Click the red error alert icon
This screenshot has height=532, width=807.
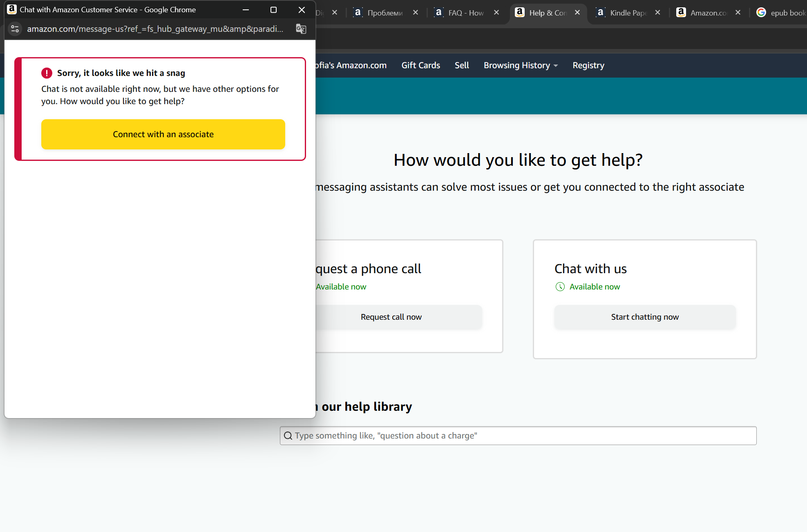point(47,73)
